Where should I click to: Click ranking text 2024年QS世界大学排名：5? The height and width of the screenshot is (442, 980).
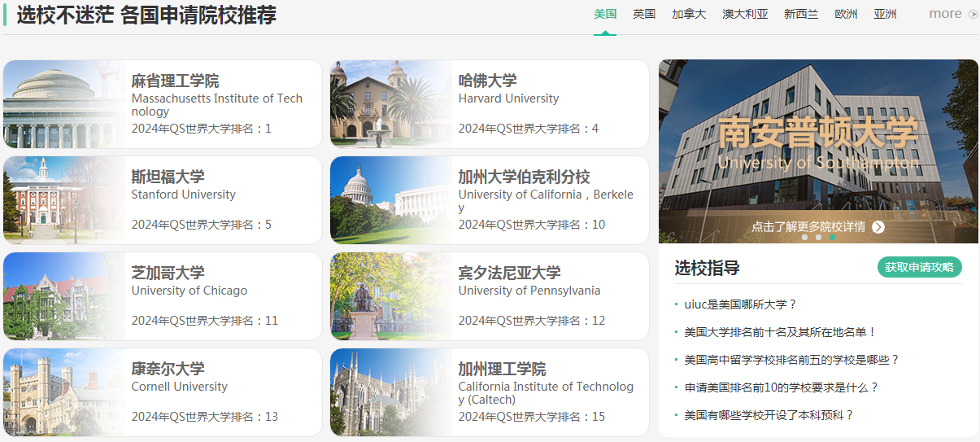tap(201, 225)
